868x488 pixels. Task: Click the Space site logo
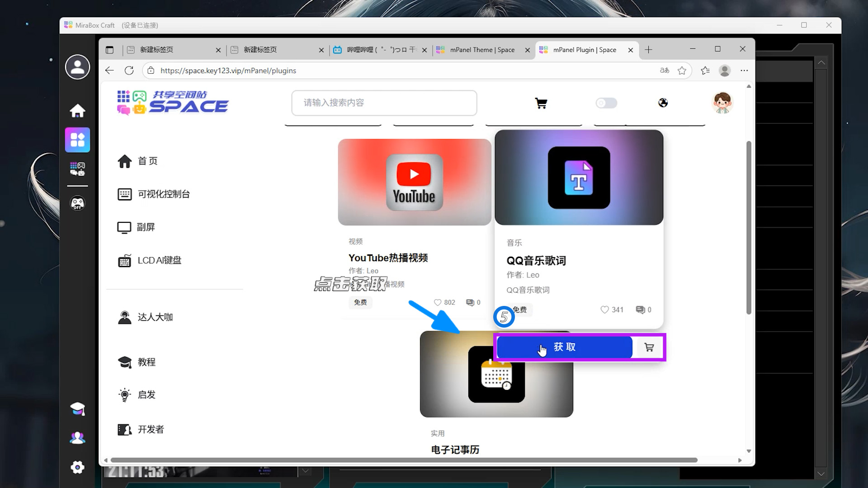click(173, 103)
